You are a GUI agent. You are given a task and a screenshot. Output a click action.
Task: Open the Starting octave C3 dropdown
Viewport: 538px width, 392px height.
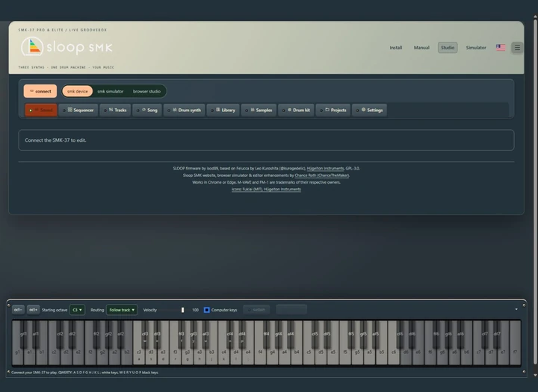click(x=77, y=310)
